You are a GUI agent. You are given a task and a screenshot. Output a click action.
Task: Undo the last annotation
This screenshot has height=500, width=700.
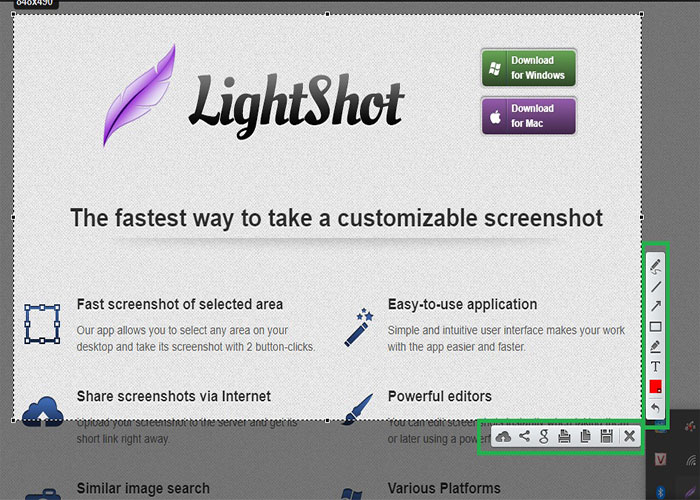[656, 408]
